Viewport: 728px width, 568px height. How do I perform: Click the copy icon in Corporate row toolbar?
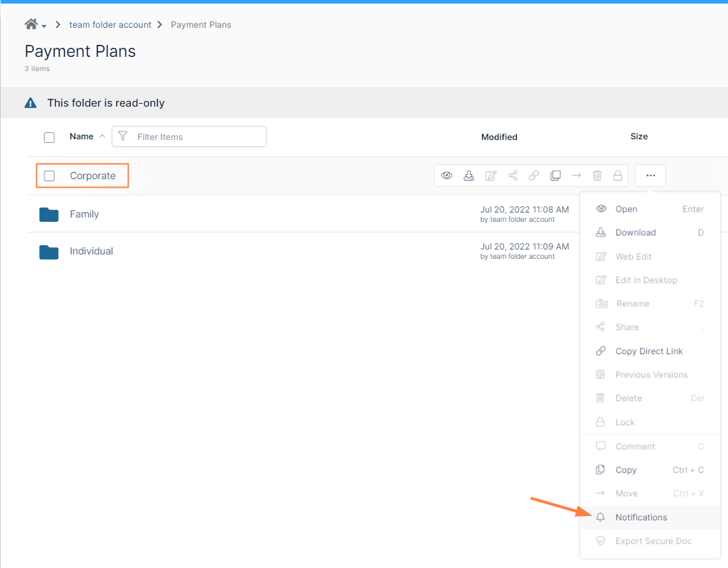coord(555,176)
